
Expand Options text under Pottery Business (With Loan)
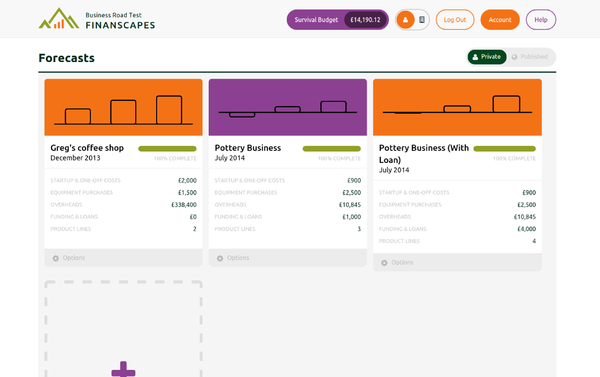click(x=402, y=262)
